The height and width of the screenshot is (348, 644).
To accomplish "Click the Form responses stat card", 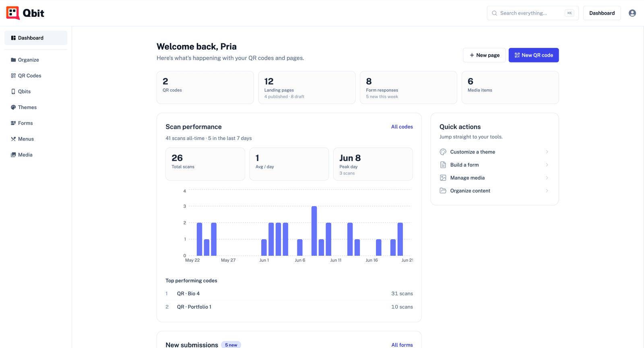I will coord(409,87).
